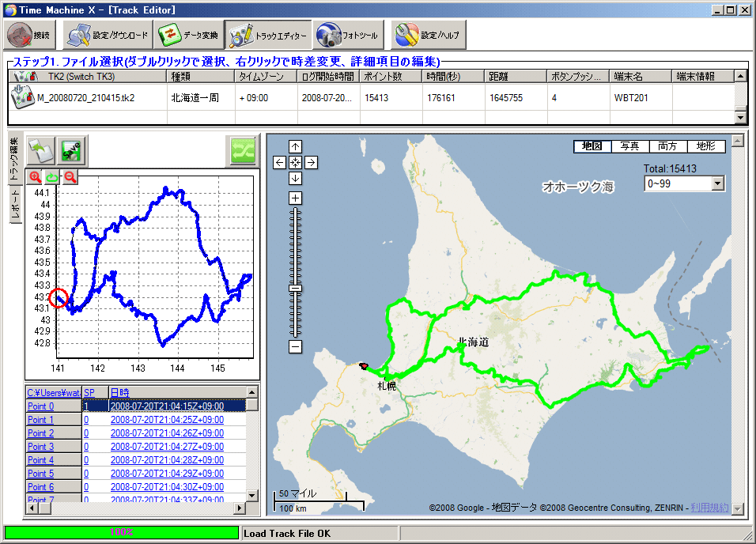Click the Point 2 link
This screenshot has height=544, width=756.
pos(41,433)
